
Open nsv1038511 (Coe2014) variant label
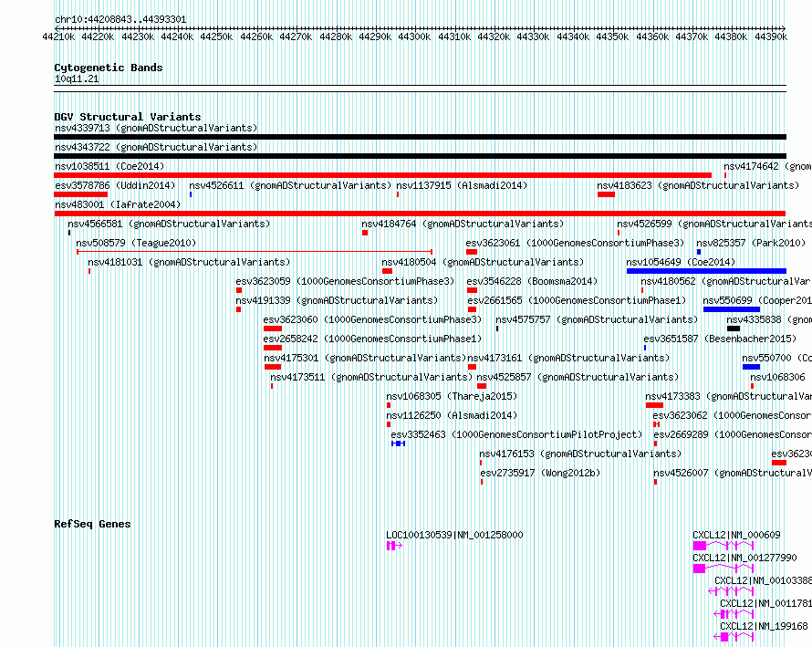click(x=109, y=166)
